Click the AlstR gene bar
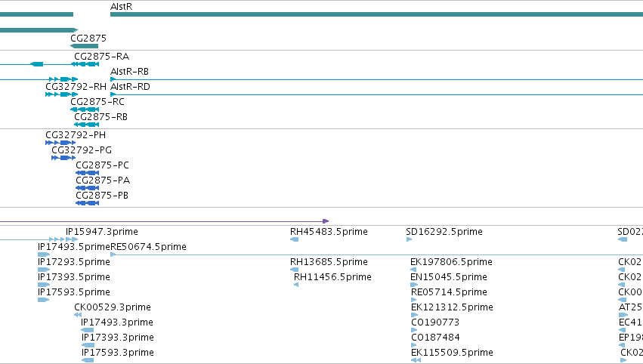643x364 pixels. click(376, 14)
